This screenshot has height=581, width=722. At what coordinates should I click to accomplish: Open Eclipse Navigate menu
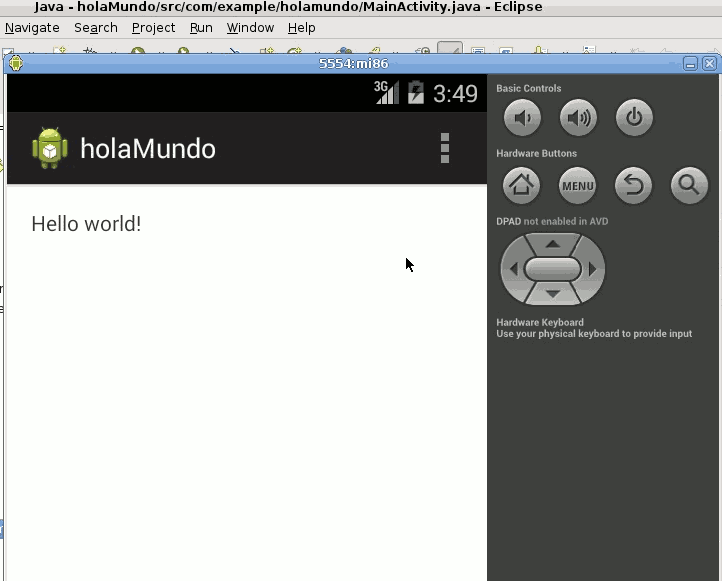click(x=32, y=28)
